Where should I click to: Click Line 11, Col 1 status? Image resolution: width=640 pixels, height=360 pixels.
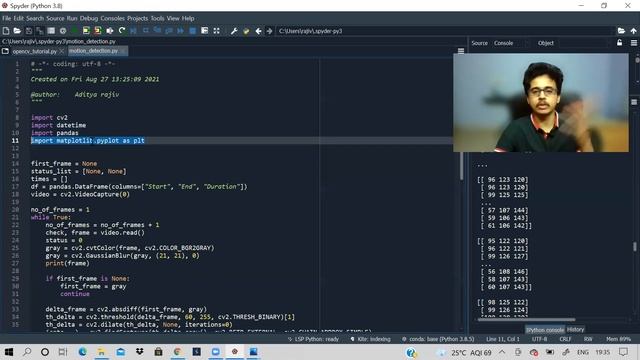(x=503, y=339)
